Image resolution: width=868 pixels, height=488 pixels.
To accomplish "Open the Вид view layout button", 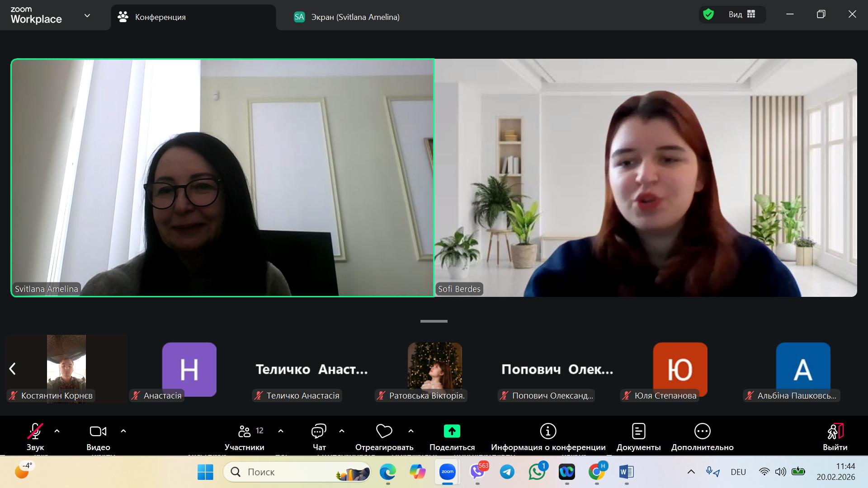I will 741,14.
